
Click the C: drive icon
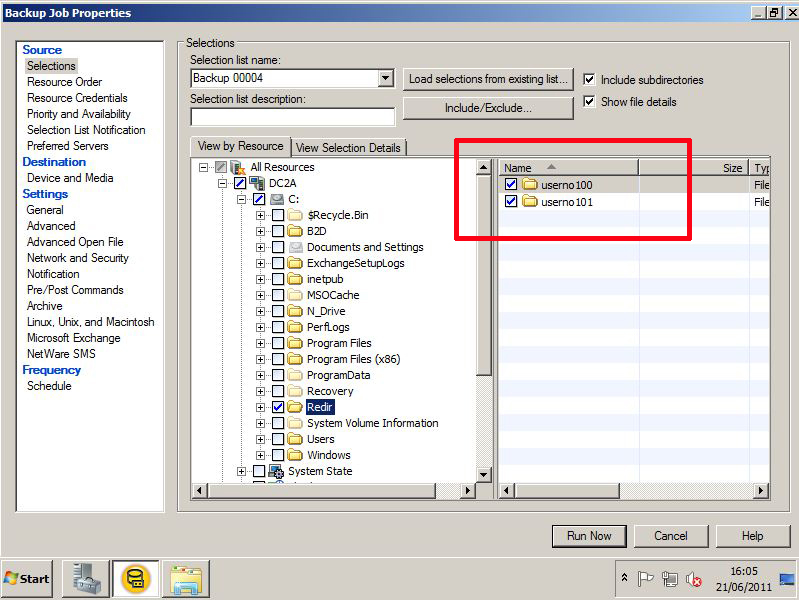pos(277,199)
